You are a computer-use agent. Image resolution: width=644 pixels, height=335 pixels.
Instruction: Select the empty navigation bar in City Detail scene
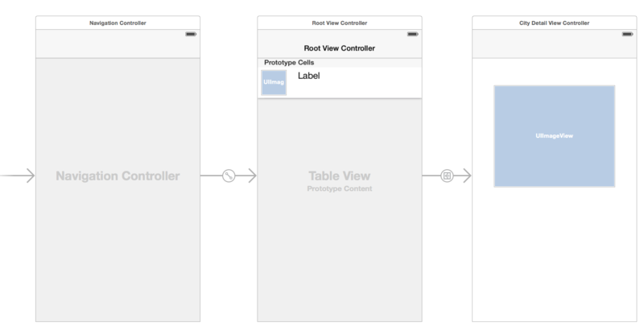point(555,43)
